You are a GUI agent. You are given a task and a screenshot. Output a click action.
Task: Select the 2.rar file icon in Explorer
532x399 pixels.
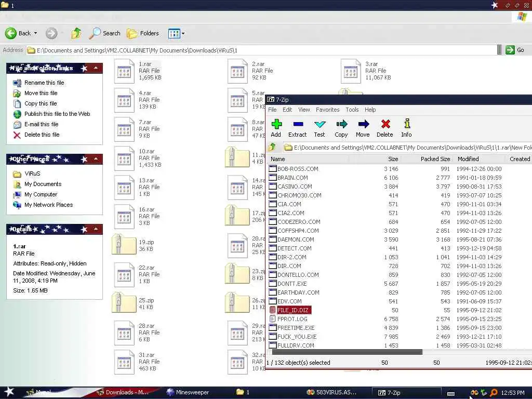(x=237, y=71)
